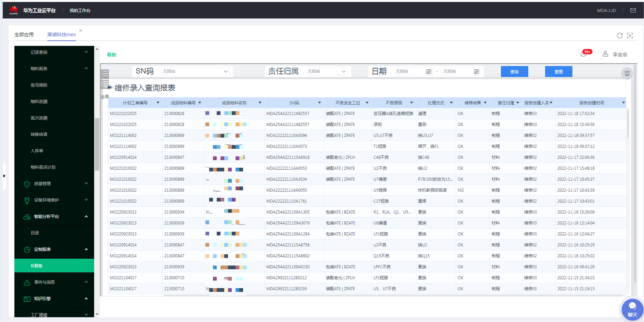
Task: Select 黑湖科技mes tab
Action: pyautogui.click(x=62, y=35)
